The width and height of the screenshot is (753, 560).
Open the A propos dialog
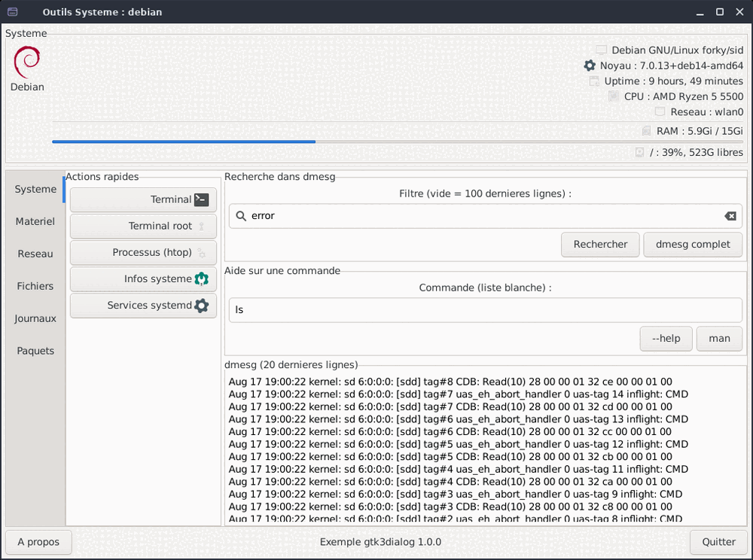pyautogui.click(x=38, y=542)
